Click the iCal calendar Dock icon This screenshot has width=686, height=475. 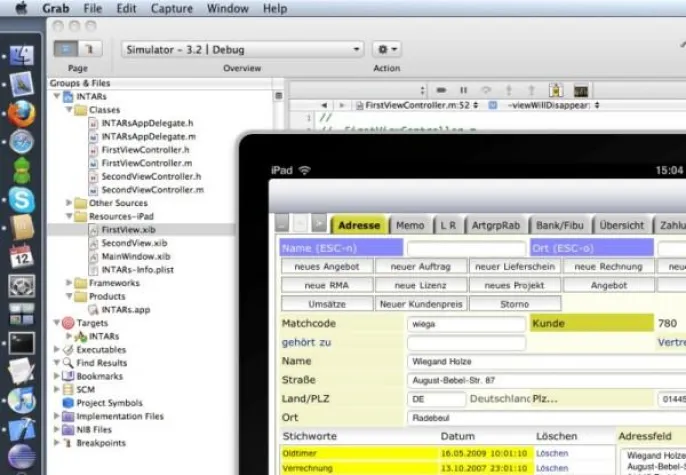click(22, 257)
